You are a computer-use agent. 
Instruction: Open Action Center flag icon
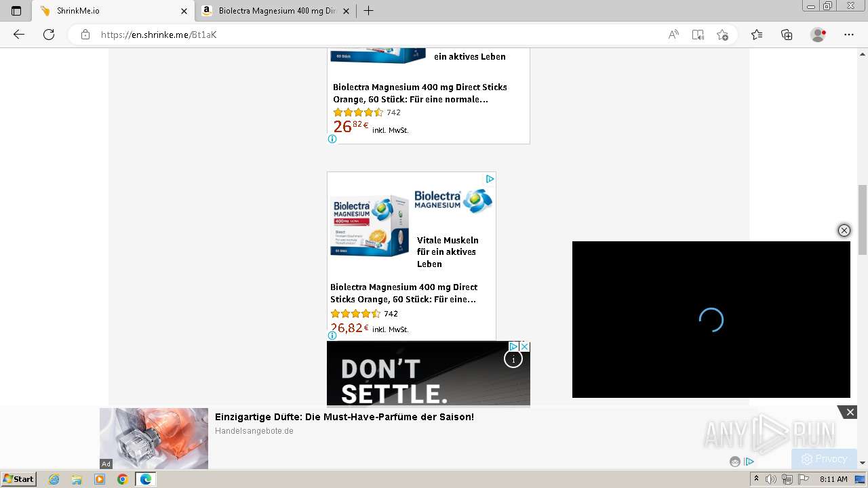point(802,479)
